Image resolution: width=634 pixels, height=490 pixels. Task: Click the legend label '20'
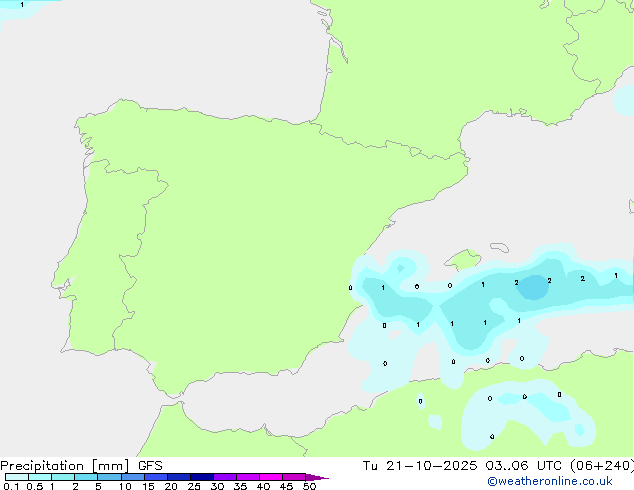(171, 486)
